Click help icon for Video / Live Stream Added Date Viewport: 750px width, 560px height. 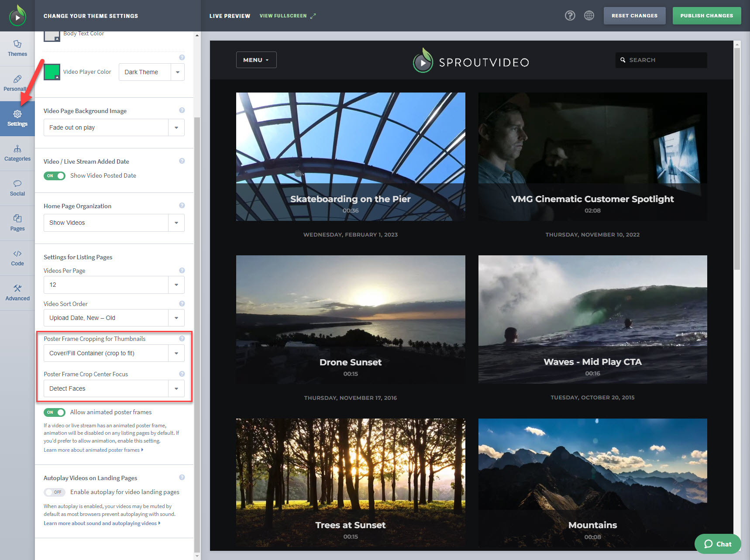pyautogui.click(x=182, y=161)
